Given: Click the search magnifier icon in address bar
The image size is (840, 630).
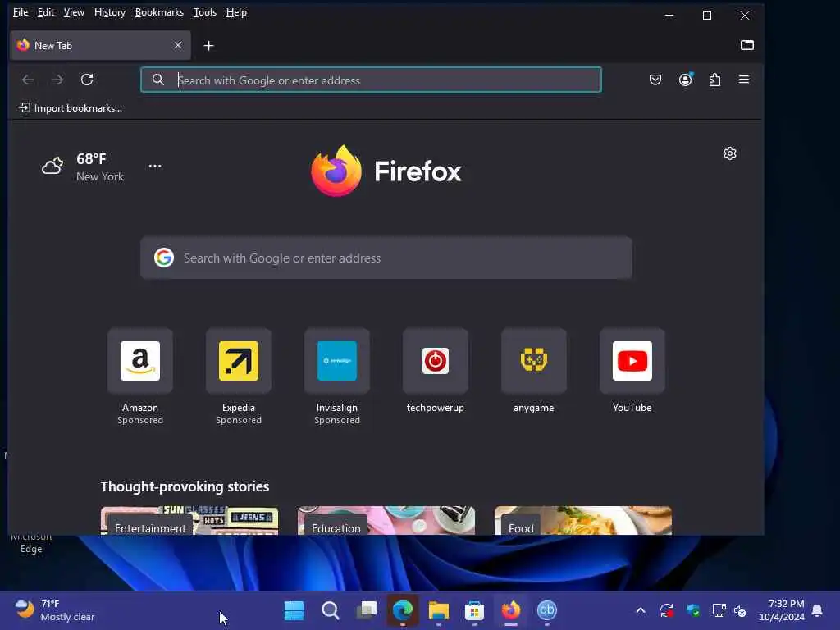Looking at the screenshot, I should point(158,80).
